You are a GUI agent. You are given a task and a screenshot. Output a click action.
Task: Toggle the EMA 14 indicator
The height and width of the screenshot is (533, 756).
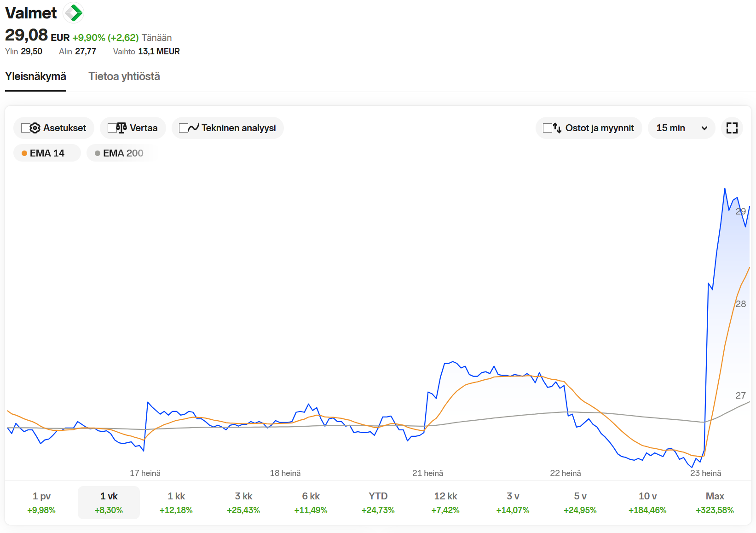[47, 153]
